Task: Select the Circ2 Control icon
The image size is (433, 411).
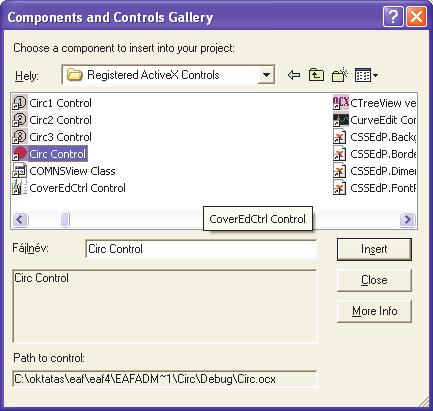Action: pyautogui.click(x=19, y=120)
